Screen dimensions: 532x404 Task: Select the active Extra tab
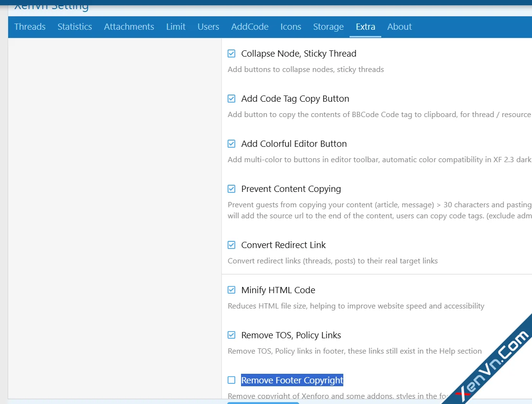point(365,27)
